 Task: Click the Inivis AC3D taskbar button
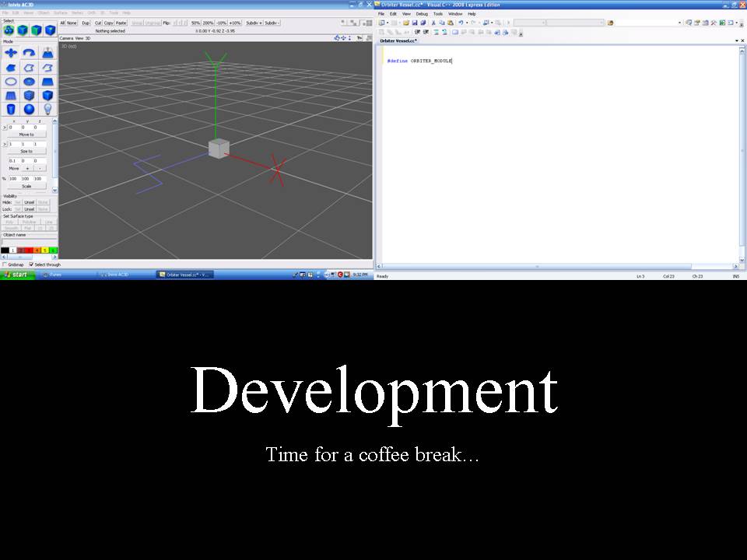126,275
